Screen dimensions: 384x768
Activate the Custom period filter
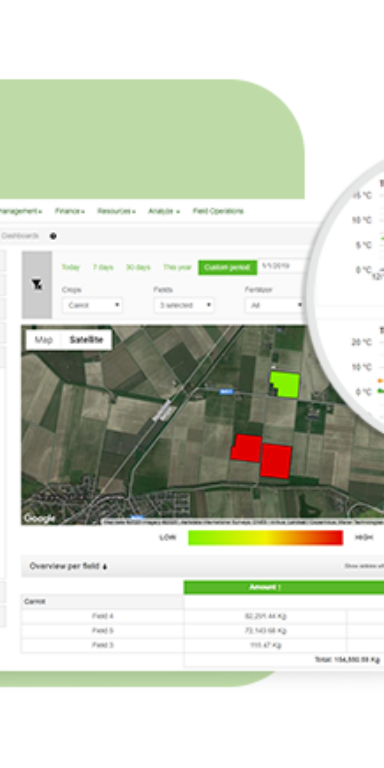227,267
